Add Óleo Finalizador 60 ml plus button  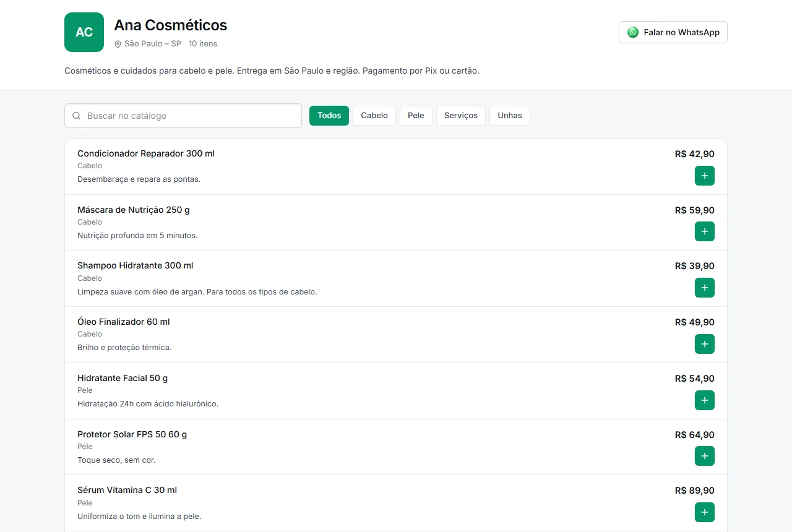[x=705, y=344]
